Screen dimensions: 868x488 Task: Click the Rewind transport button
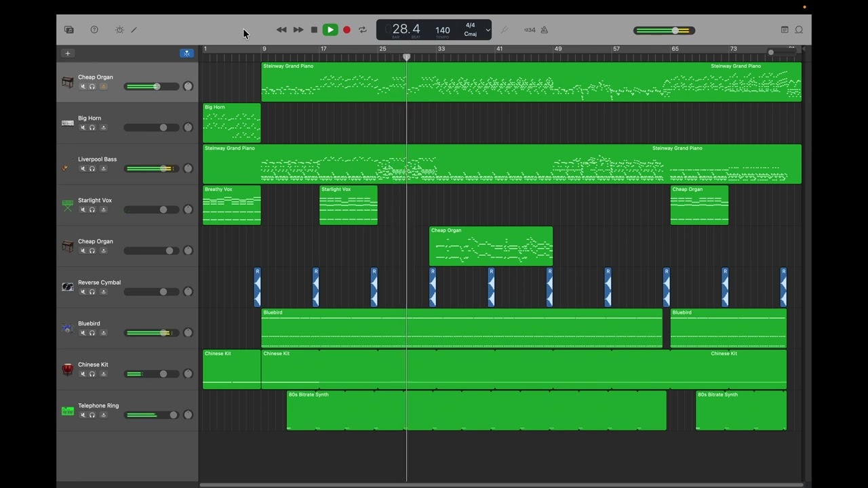(281, 30)
